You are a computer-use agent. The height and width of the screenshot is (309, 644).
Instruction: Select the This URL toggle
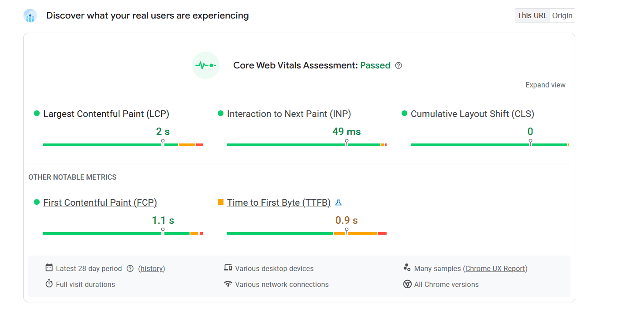point(532,15)
